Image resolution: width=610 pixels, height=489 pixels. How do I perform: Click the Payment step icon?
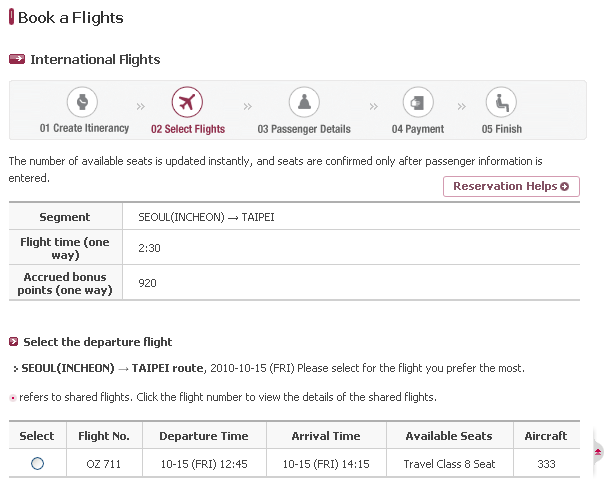(417, 102)
